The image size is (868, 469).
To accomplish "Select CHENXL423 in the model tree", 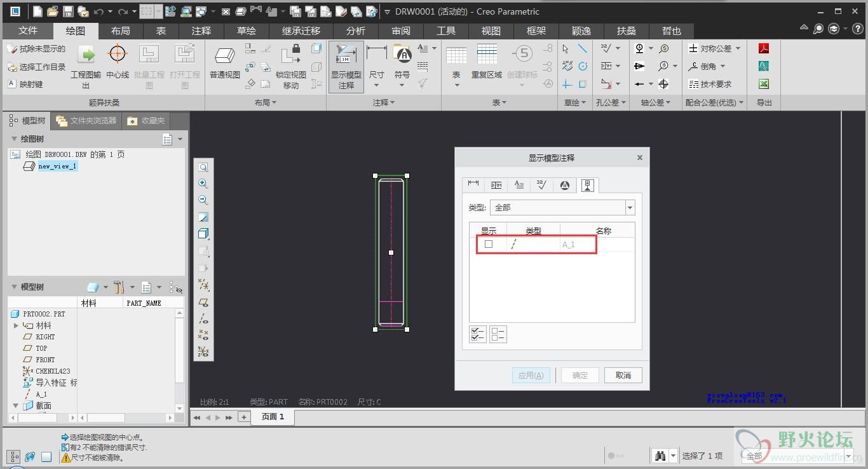I will tap(53, 371).
